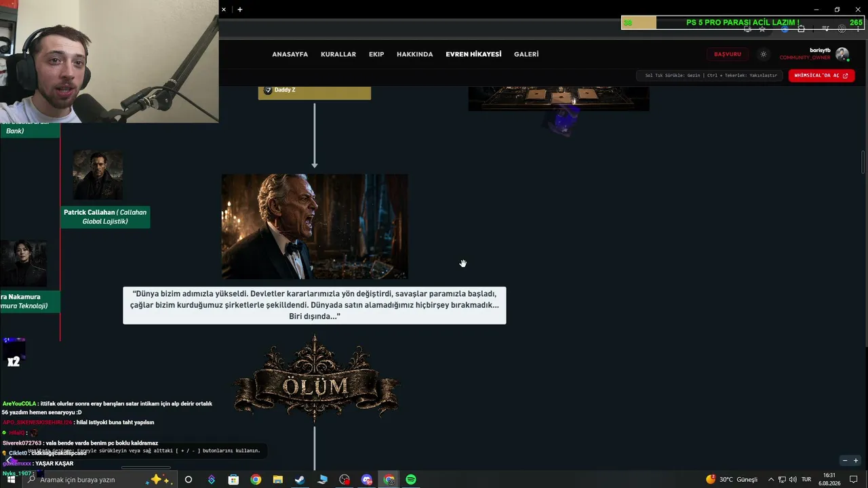
Task: Launch Google Chrome from the taskbar
Action: click(256, 479)
